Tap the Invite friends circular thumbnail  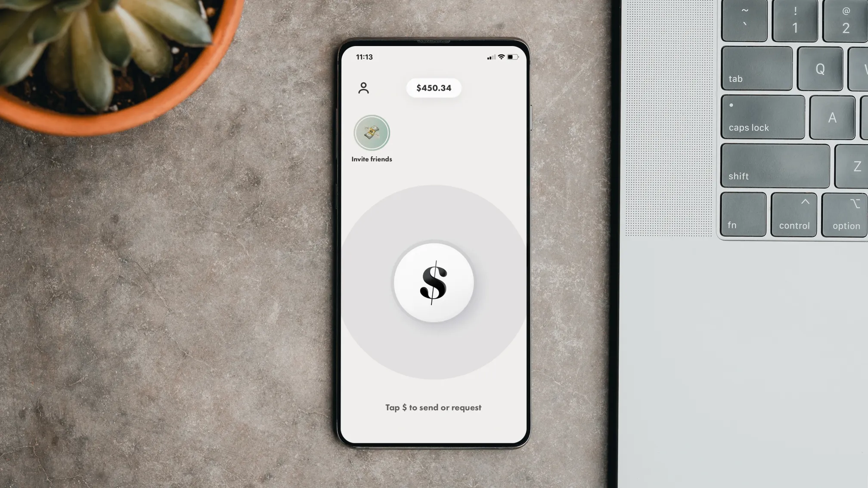click(371, 132)
